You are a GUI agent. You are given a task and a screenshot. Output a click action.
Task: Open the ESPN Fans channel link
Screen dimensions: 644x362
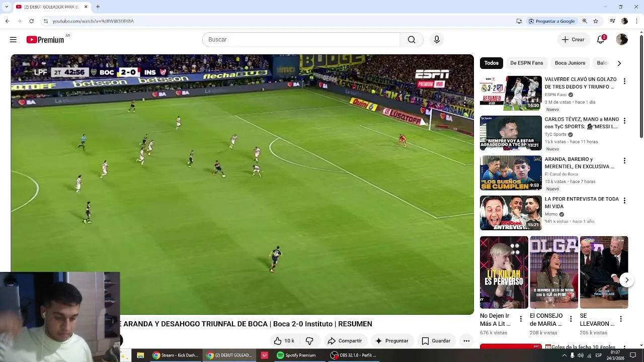tap(555, 95)
